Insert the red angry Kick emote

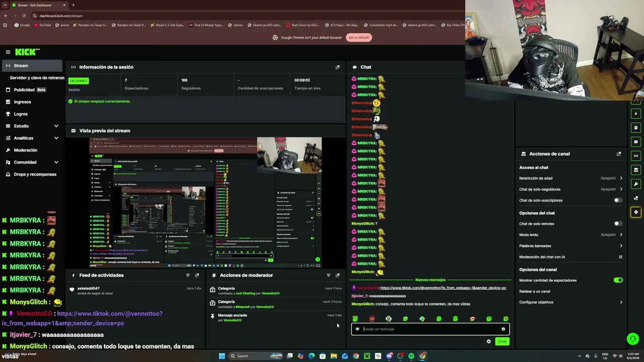[x=372, y=319]
